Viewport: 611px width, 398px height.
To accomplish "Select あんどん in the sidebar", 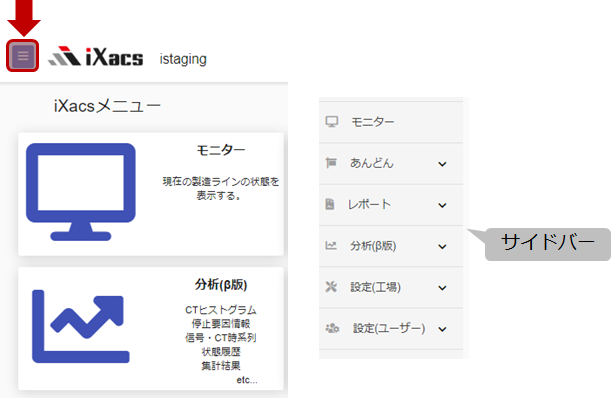I will [x=391, y=163].
